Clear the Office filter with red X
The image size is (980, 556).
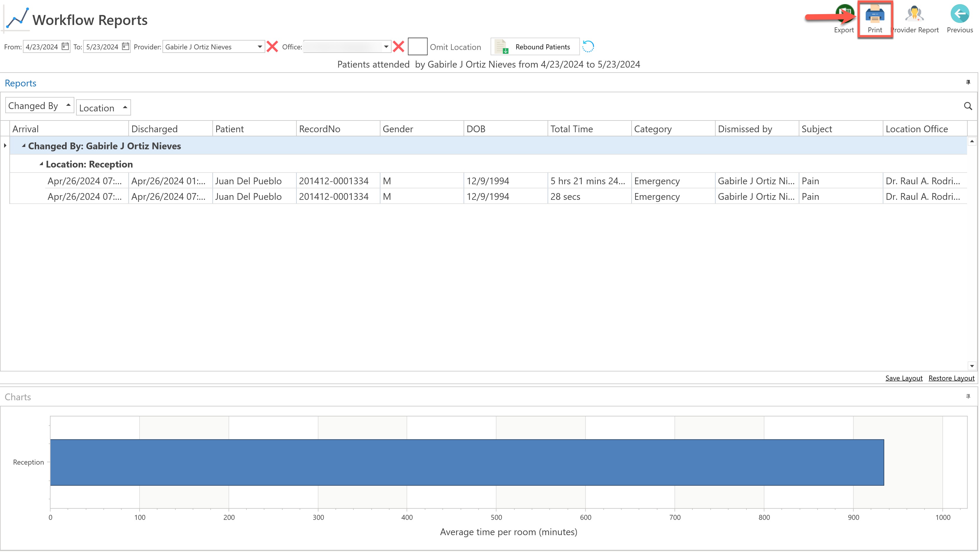[398, 47]
